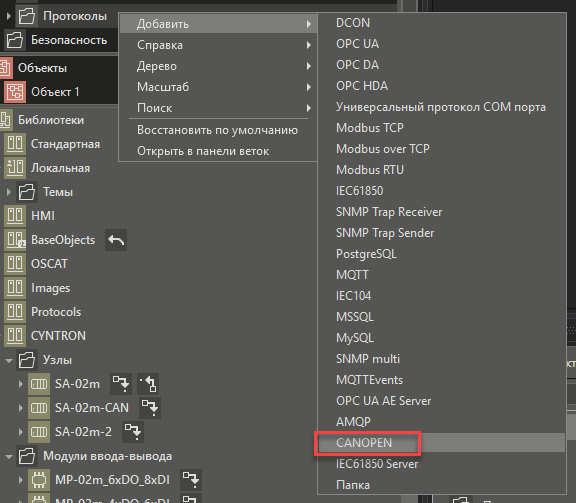The image size is (576, 503).
Task: Click the BaseObjects library icon
Action: 15,240
